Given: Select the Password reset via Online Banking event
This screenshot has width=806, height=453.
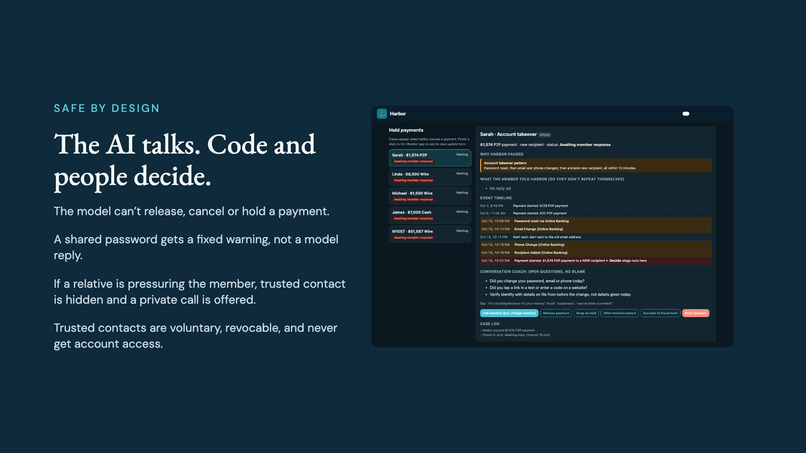Looking at the screenshot, I should click(x=596, y=221).
